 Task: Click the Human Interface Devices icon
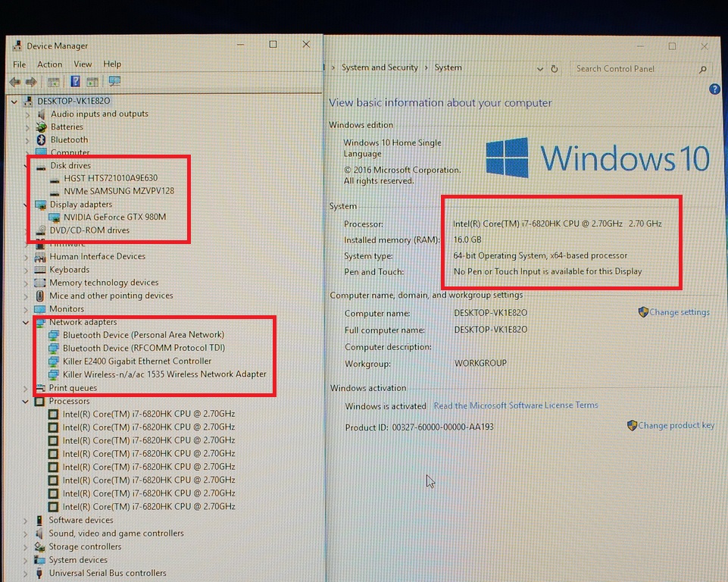pyautogui.click(x=40, y=256)
